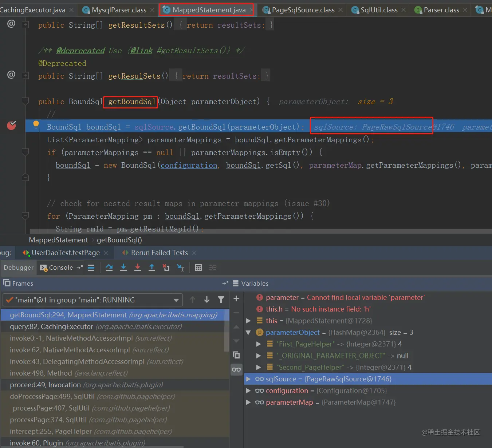Click the New Watch plus icon
Viewport: 492px width, 448px height.
(x=236, y=298)
